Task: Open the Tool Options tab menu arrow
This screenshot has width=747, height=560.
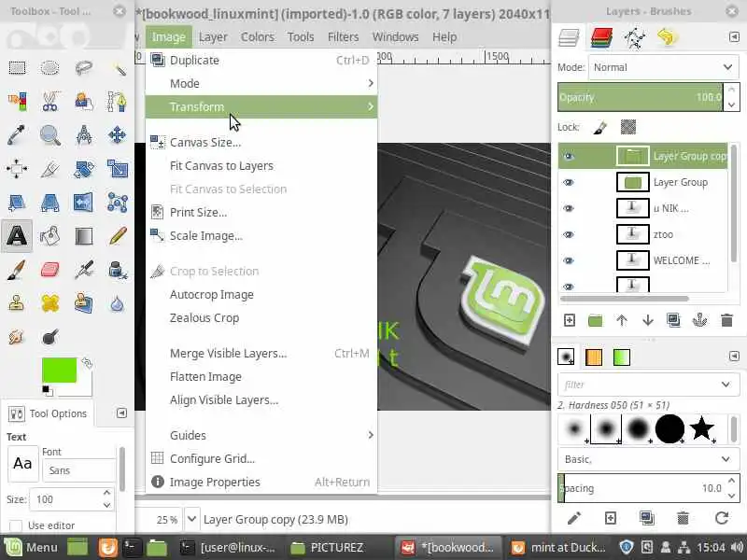Action: point(121,413)
